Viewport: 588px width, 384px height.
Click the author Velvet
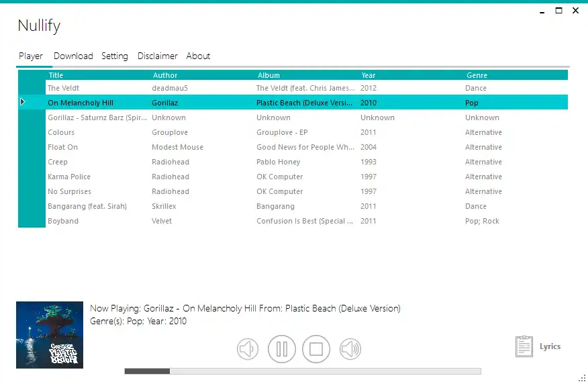pyautogui.click(x=162, y=221)
